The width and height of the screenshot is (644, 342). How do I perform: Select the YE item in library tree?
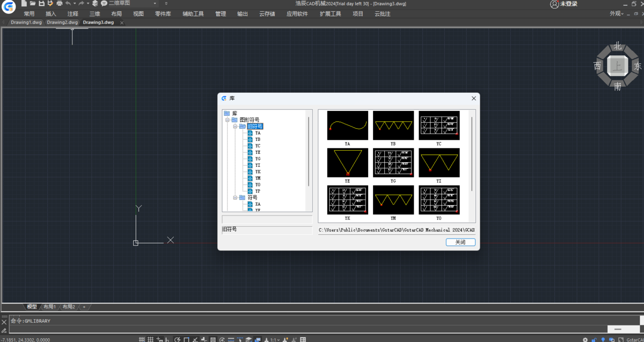click(254, 152)
